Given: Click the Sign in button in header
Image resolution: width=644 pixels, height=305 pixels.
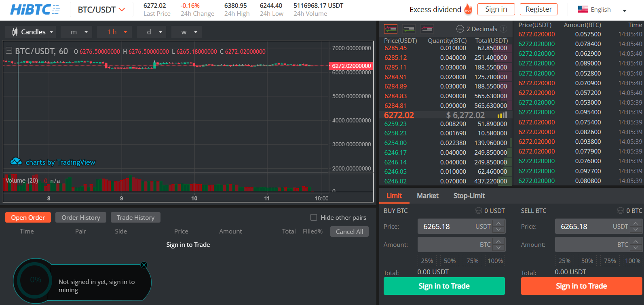Looking at the screenshot, I should (x=496, y=9).
